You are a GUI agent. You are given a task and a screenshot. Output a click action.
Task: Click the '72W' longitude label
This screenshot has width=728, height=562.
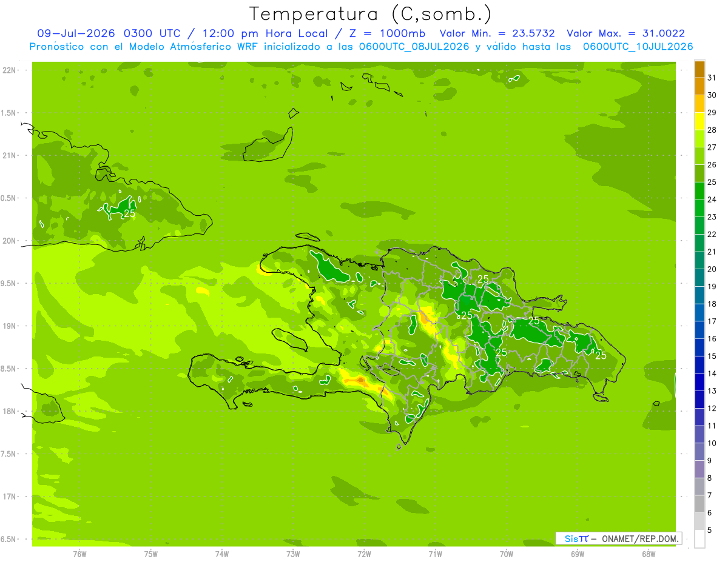click(x=364, y=554)
